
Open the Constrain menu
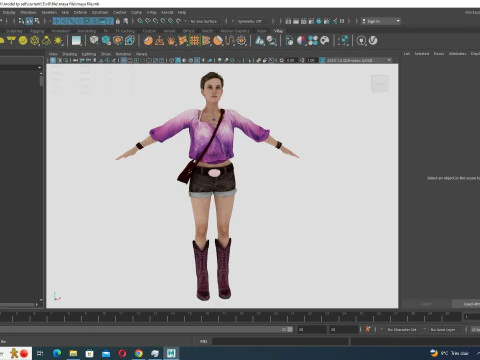point(100,12)
